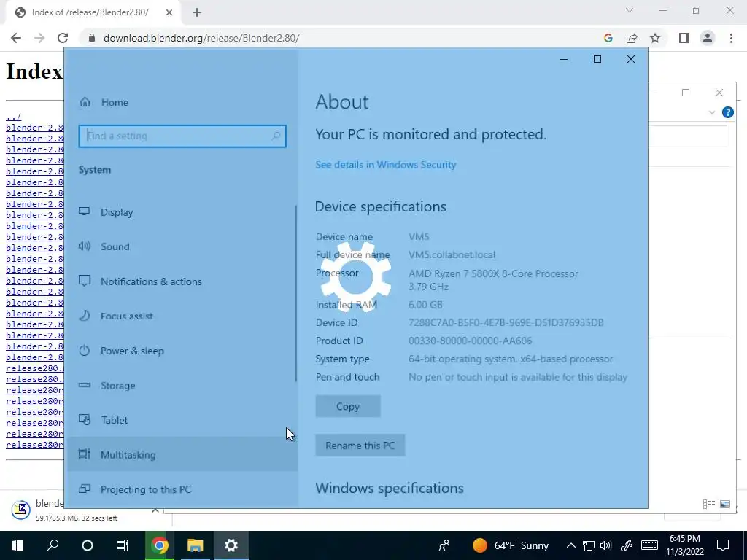Open Chrome's side panel

(x=684, y=38)
